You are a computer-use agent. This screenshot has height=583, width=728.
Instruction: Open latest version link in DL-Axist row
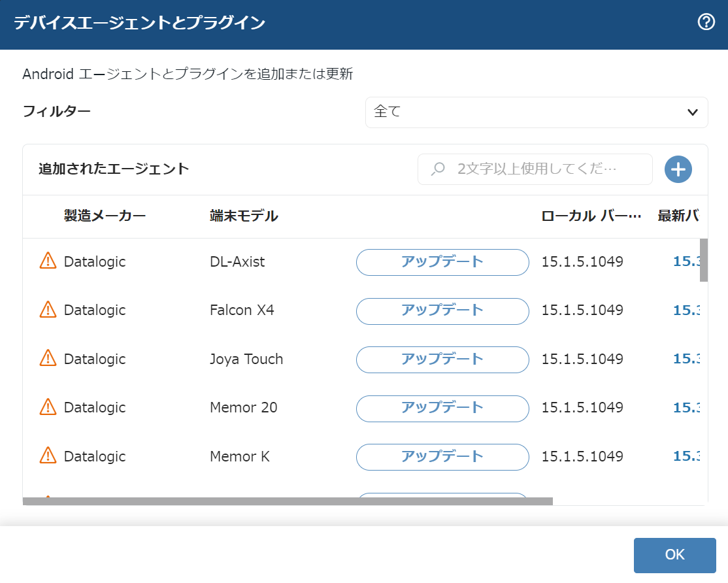[686, 261]
